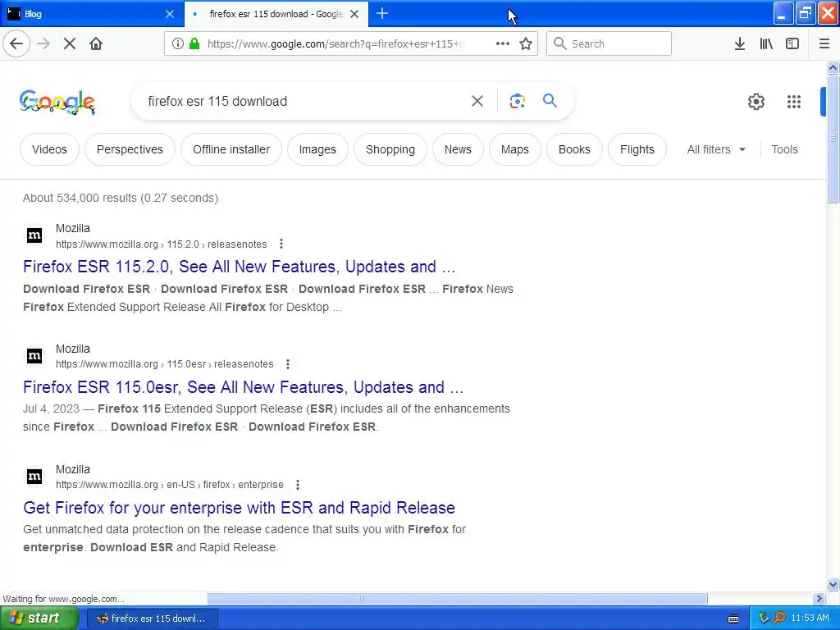840x630 pixels.
Task: Open the Firefox hamburger menu
Action: 824,43
